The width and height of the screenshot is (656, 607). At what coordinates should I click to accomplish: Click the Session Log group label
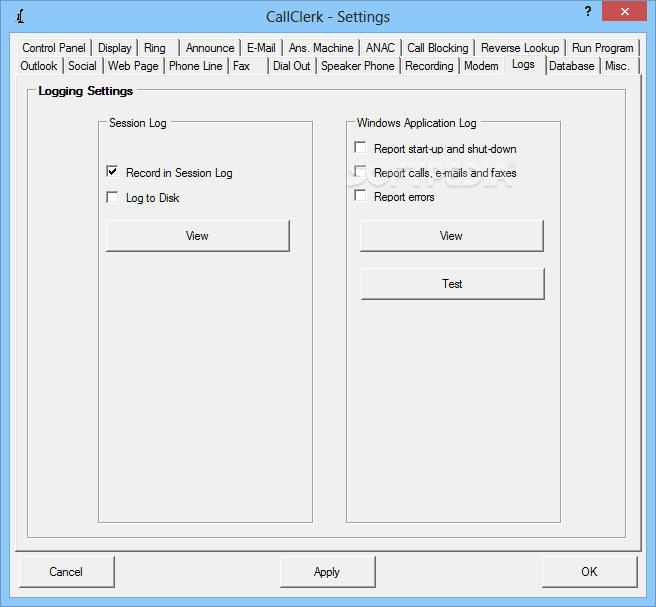[138, 123]
